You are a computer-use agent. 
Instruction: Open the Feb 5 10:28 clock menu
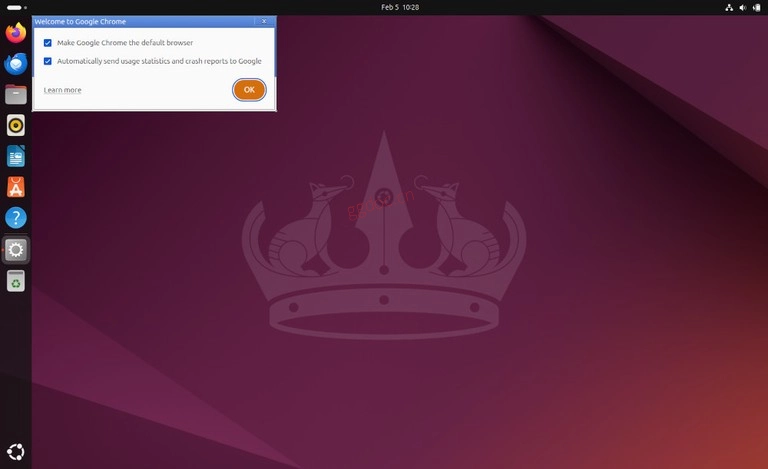(x=400, y=7)
